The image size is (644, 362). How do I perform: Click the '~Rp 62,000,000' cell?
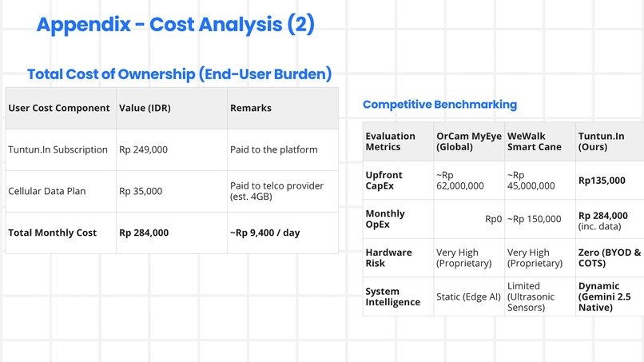469,181
